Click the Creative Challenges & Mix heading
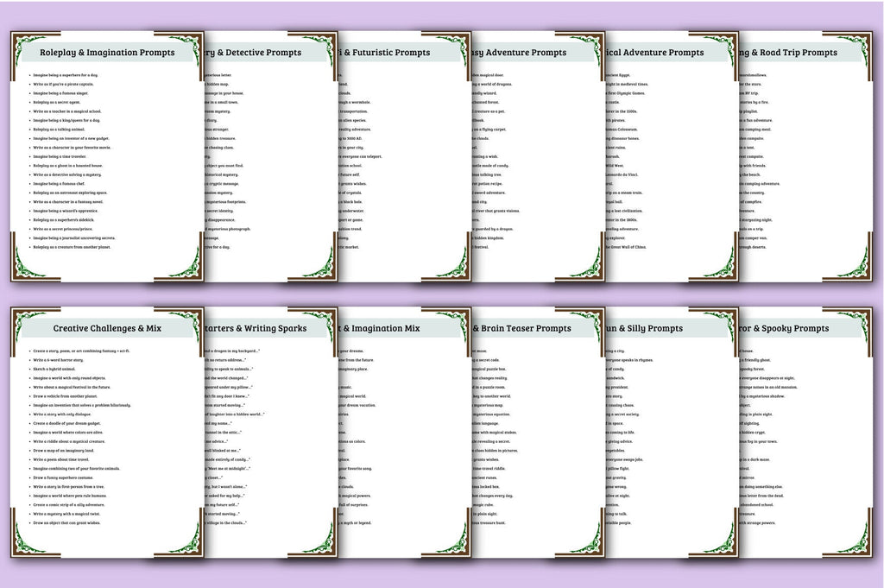 point(107,328)
